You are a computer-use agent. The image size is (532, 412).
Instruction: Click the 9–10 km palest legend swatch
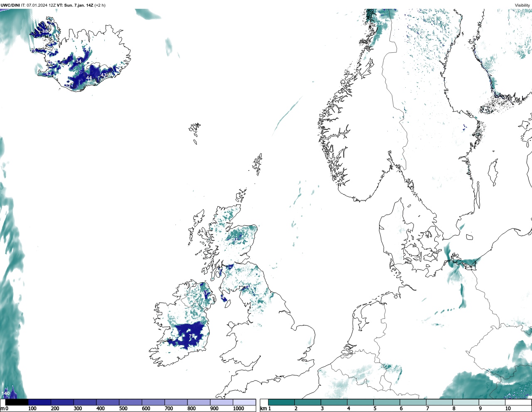click(x=492, y=402)
